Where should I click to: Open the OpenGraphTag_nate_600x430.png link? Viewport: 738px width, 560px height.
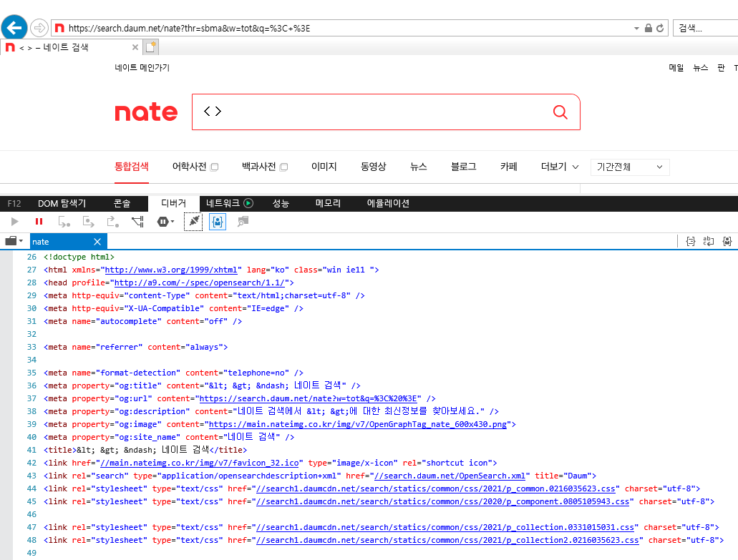[x=358, y=424]
